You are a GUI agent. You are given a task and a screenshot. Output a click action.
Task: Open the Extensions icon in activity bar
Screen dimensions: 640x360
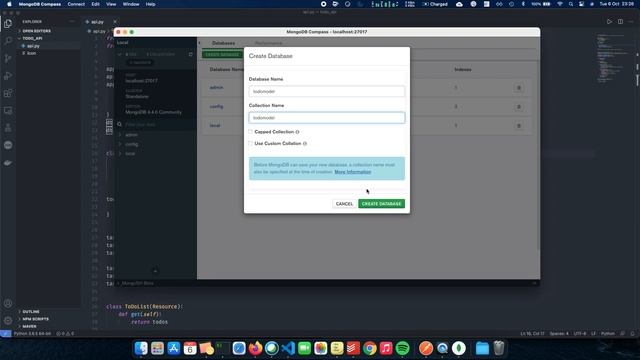click(x=8, y=93)
